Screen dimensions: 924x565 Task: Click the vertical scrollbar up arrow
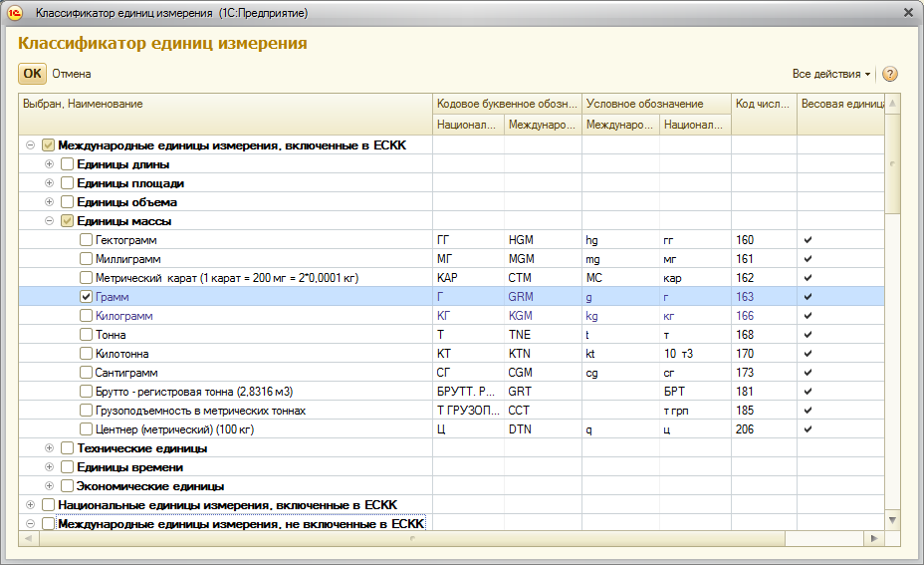click(893, 104)
